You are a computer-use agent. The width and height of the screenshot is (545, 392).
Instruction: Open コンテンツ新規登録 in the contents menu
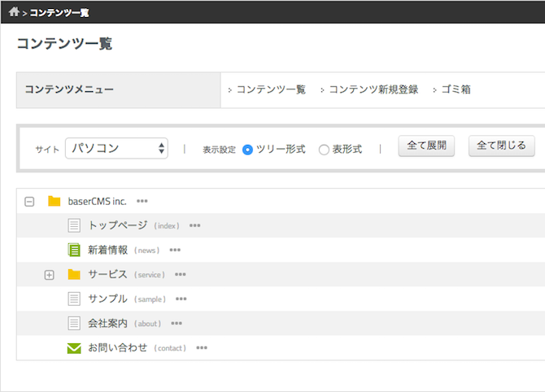[373, 89]
